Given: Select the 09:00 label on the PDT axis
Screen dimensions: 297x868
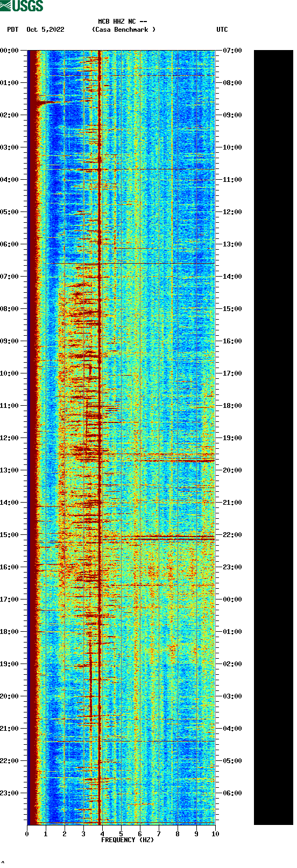Looking at the screenshot, I should (x=9, y=341).
